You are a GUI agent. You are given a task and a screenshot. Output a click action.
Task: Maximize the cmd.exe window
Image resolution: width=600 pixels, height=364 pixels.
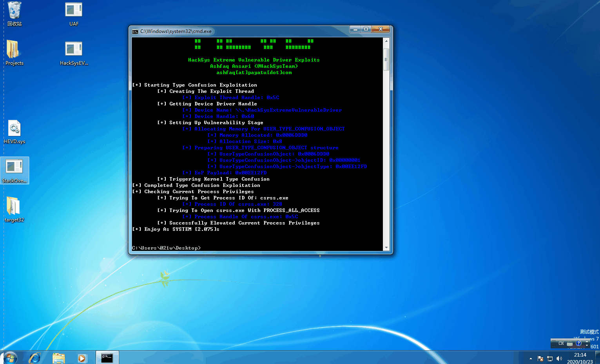366,29
